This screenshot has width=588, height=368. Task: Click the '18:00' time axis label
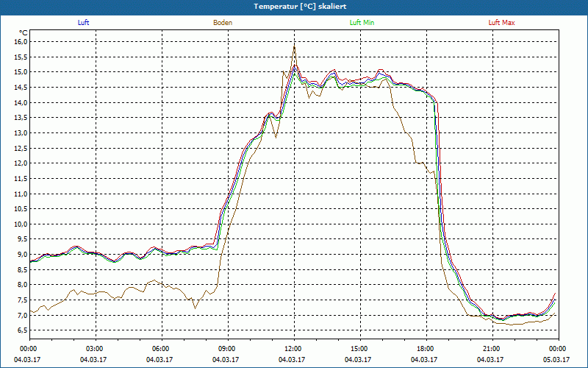point(426,349)
